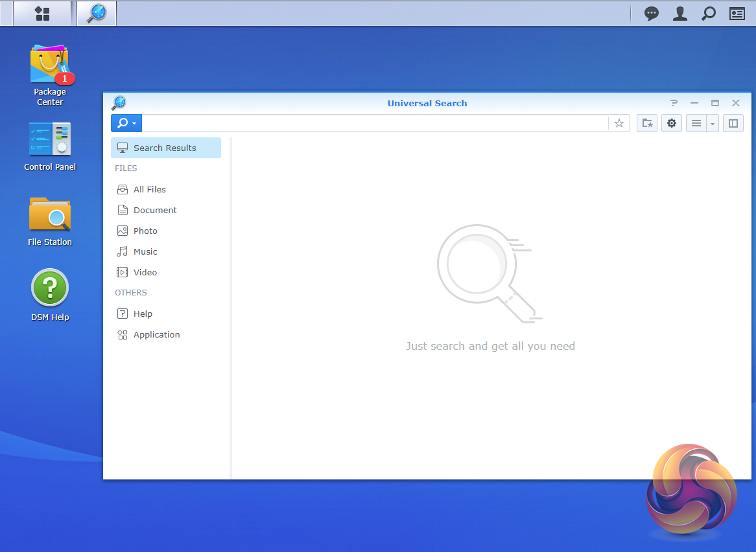Filter results by Photo
This screenshot has width=756, height=552.
click(166, 231)
